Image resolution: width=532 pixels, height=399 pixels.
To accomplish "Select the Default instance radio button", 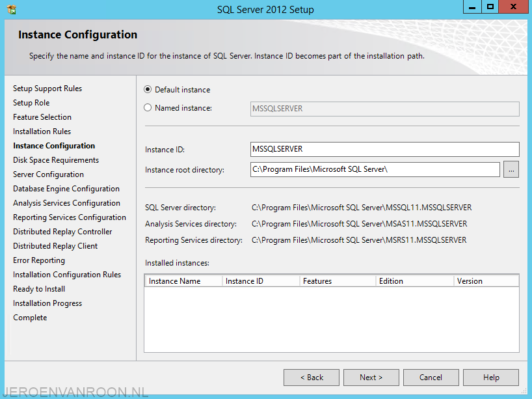I will [148, 90].
